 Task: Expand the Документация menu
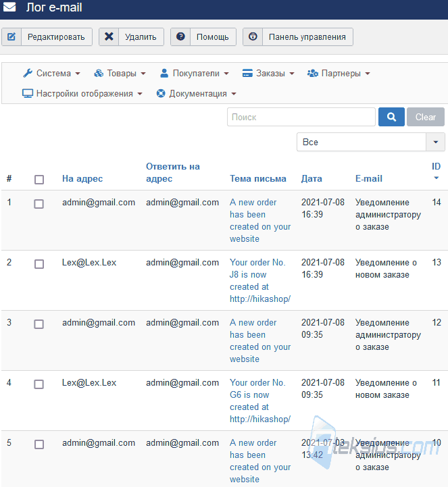point(197,93)
